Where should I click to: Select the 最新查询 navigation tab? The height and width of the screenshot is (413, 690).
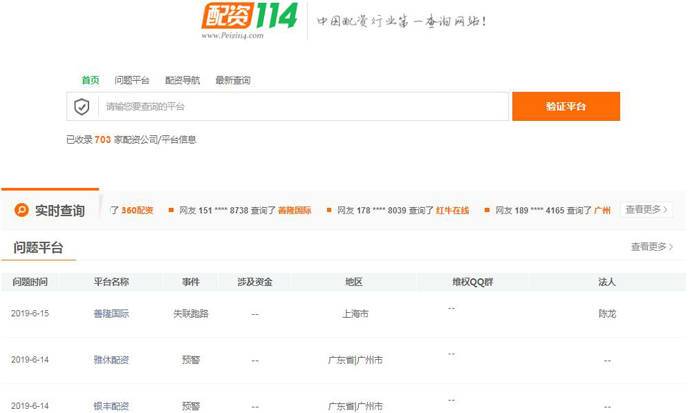pos(233,80)
